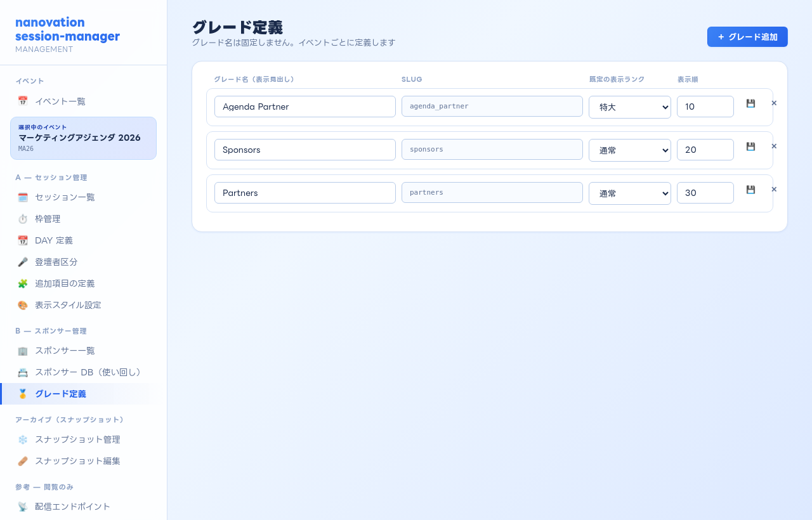Click the agenda_partner slug field
812x520 pixels.
click(x=492, y=107)
